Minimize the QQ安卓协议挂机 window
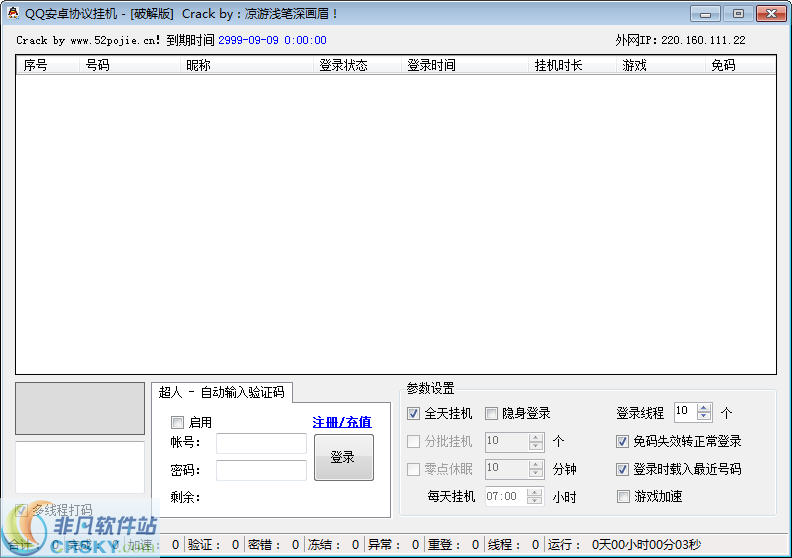Screen dimensions: 792x558 (x=705, y=14)
